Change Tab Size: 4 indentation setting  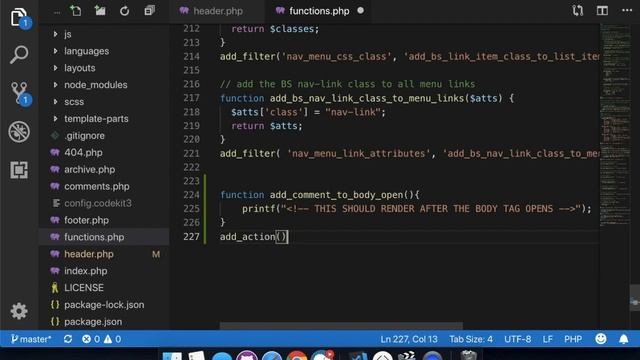pyautogui.click(x=471, y=339)
